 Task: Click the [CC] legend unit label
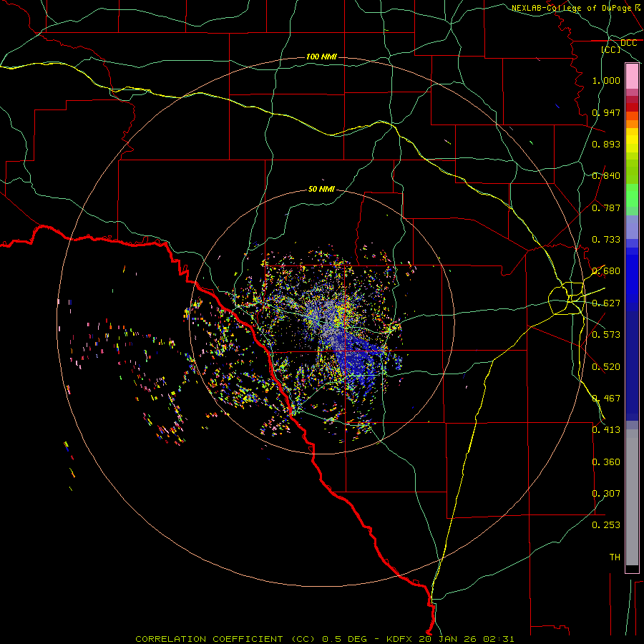pyautogui.click(x=611, y=49)
